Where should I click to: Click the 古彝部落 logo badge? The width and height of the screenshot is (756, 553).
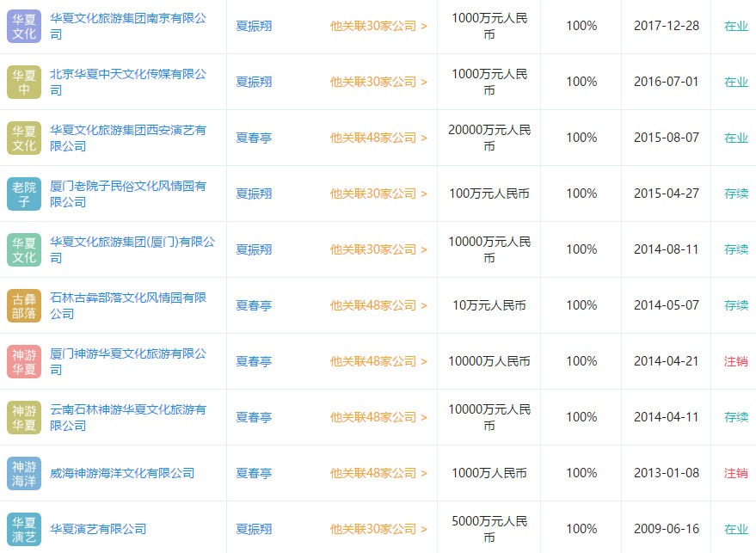24,305
